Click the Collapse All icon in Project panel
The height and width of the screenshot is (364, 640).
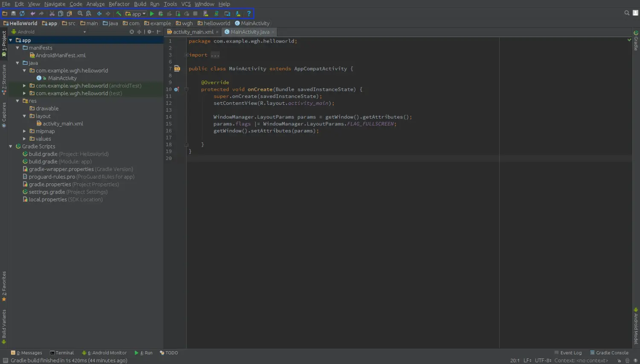click(139, 32)
